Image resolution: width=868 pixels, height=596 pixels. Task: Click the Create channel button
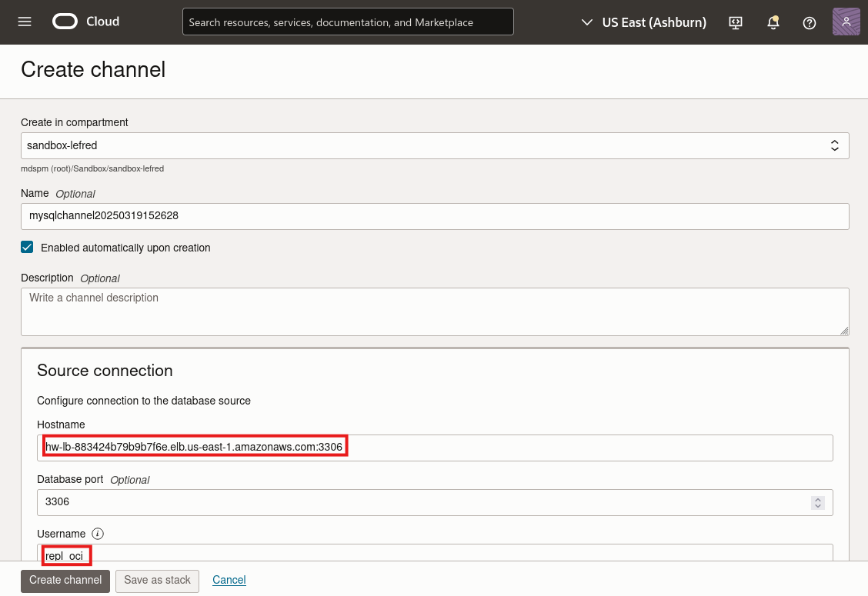[x=65, y=580]
